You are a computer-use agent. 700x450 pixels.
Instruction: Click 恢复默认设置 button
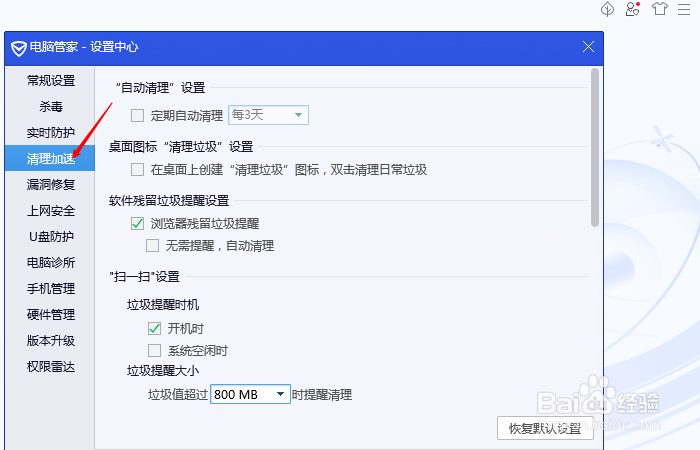tap(545, 428)
